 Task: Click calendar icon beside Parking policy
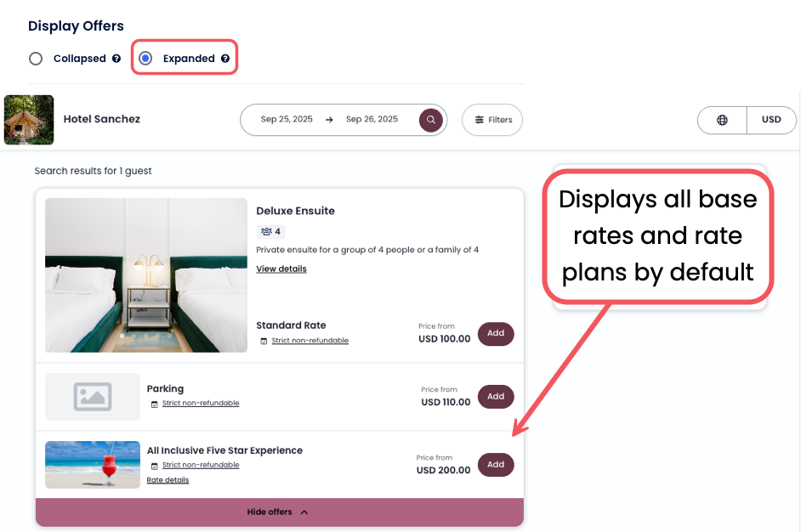[154, 405]
